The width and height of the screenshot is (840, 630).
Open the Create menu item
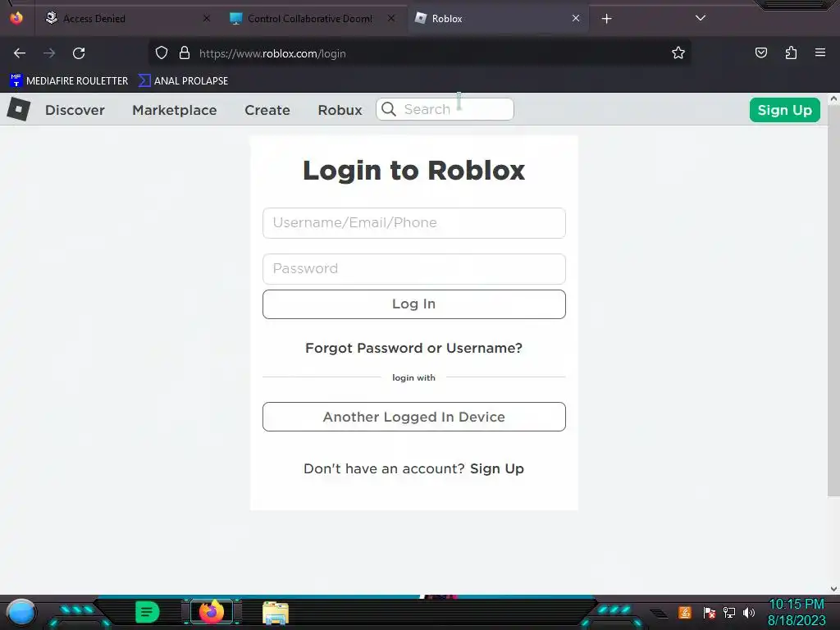coord(267,110)
